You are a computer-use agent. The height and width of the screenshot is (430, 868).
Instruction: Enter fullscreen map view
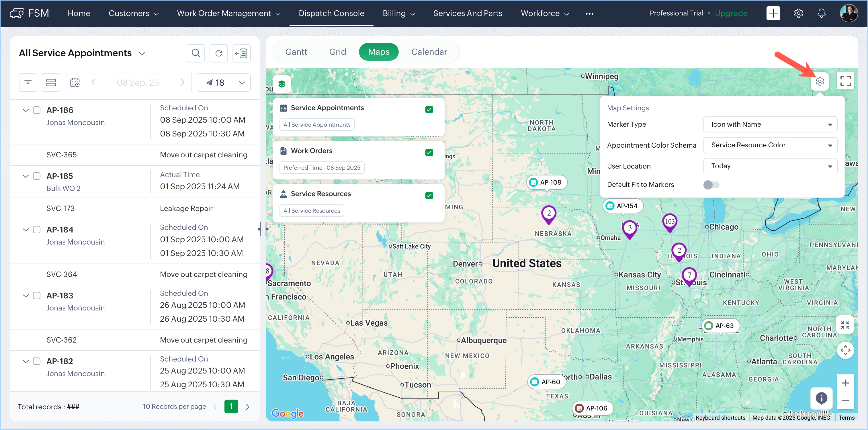point(845,81)
